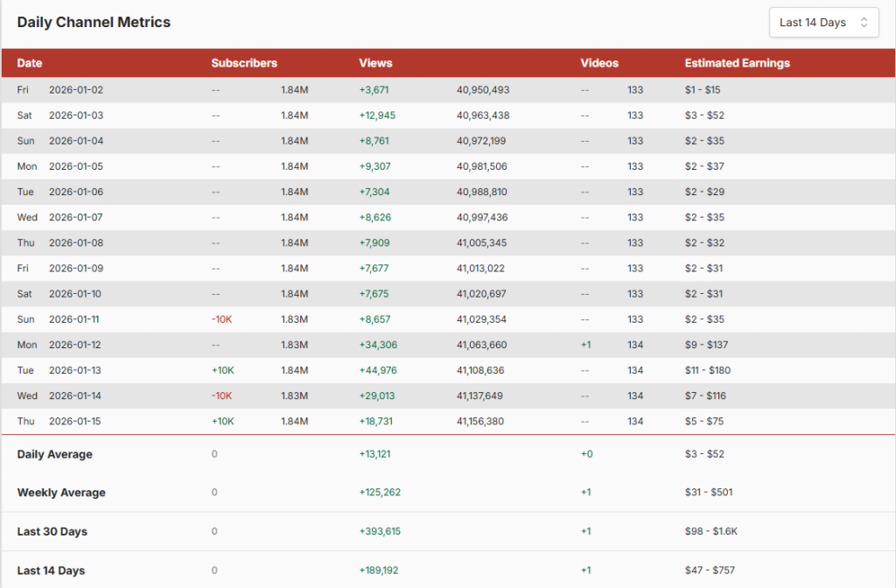The image size is (896, 588).
Task: Click the Subscribers column header
Action: (244, 63)
